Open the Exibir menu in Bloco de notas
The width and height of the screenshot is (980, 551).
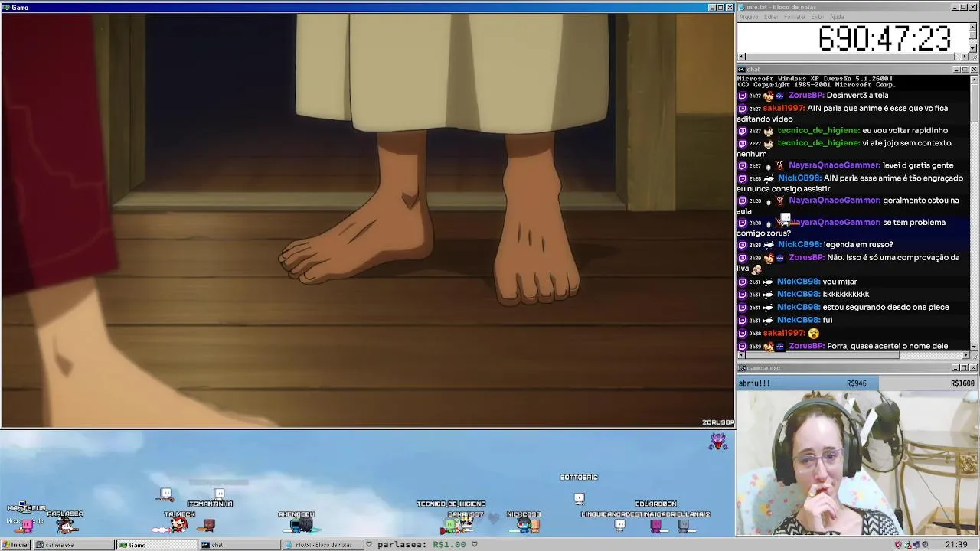click(817, 17)
